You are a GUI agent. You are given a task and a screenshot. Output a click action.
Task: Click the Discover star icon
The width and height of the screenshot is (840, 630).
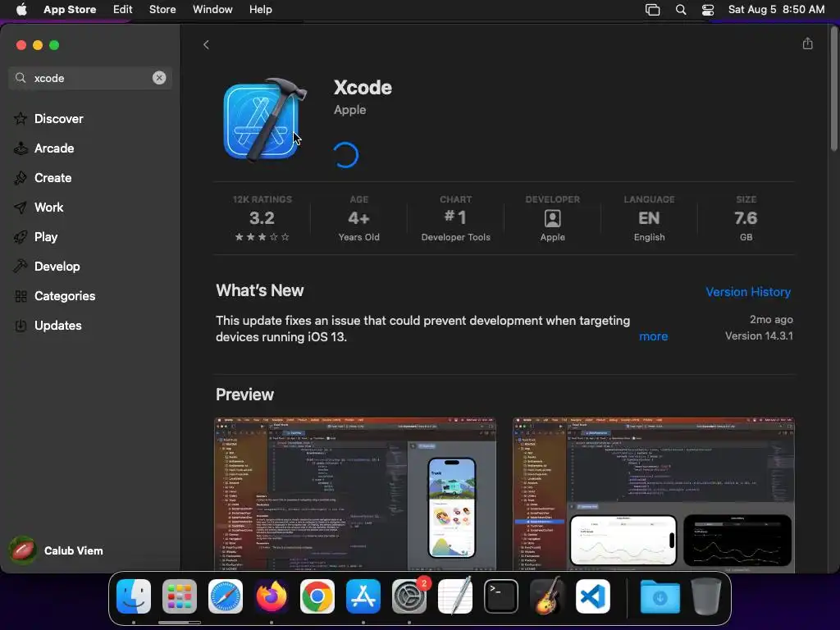tap(21, 118)
